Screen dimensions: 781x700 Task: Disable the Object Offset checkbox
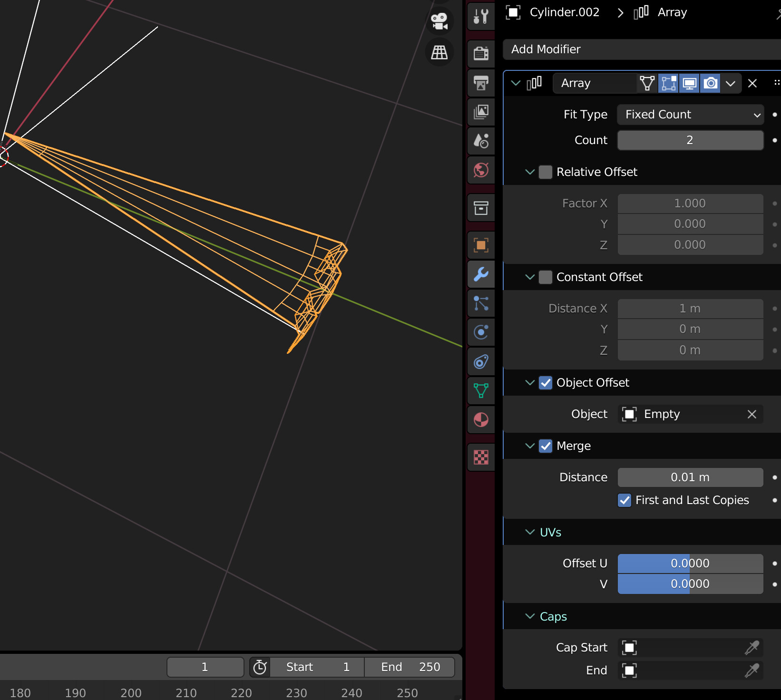546,383
